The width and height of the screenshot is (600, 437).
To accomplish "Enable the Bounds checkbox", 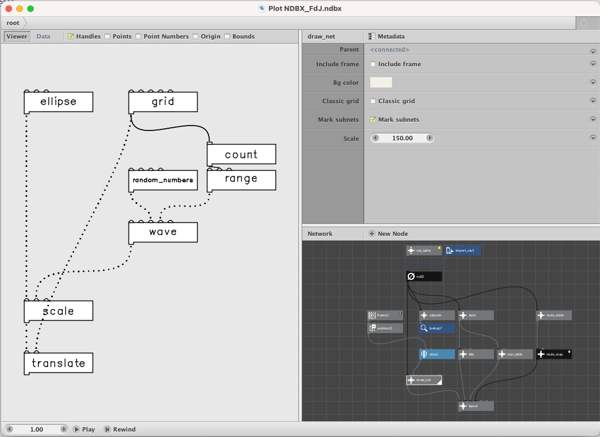I will 227,36.
